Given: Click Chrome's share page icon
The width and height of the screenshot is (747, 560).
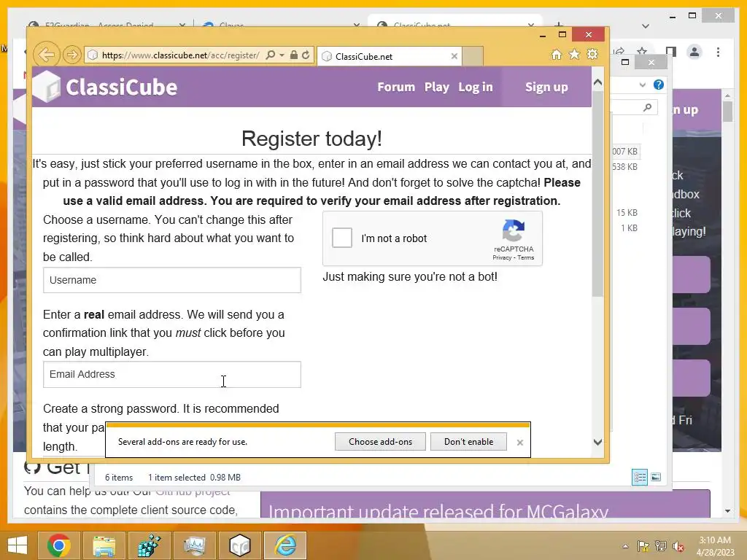Looking at the screenshot, I should click(x=619, y=50).
